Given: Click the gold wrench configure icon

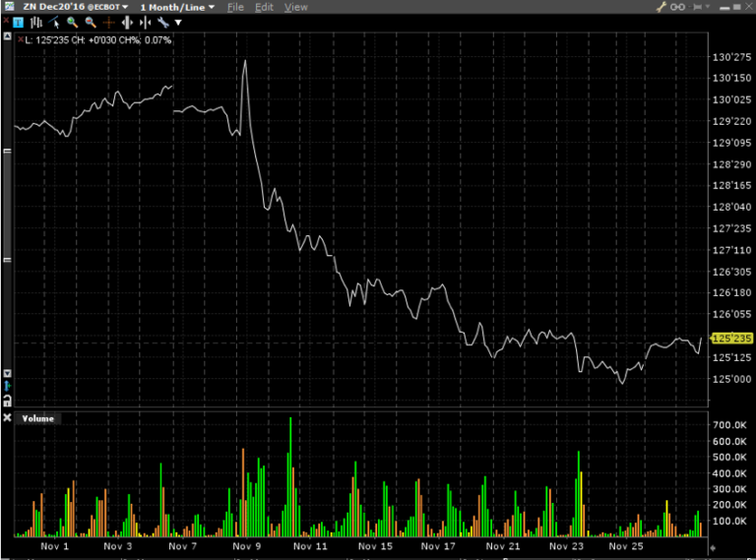Looking at the screenshot, I should pyautogui.click(x=661, y=7).
